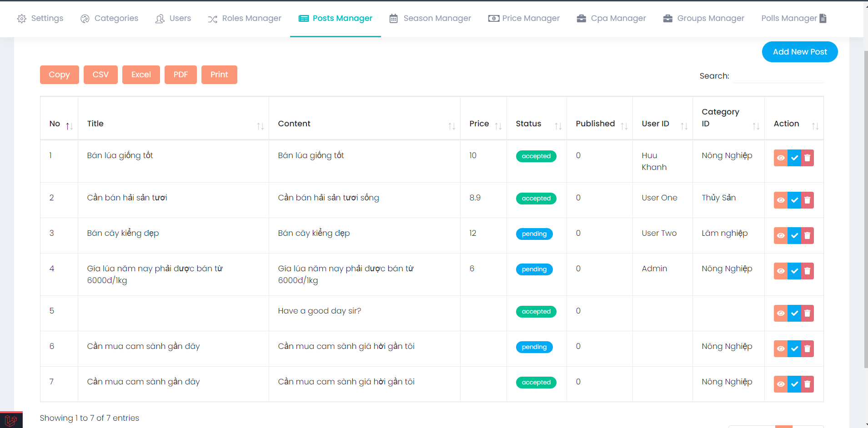Approve the post 'Bán lúa giống tốt'
The width and height of the screenshot is (868, 428).
(794, 158)
